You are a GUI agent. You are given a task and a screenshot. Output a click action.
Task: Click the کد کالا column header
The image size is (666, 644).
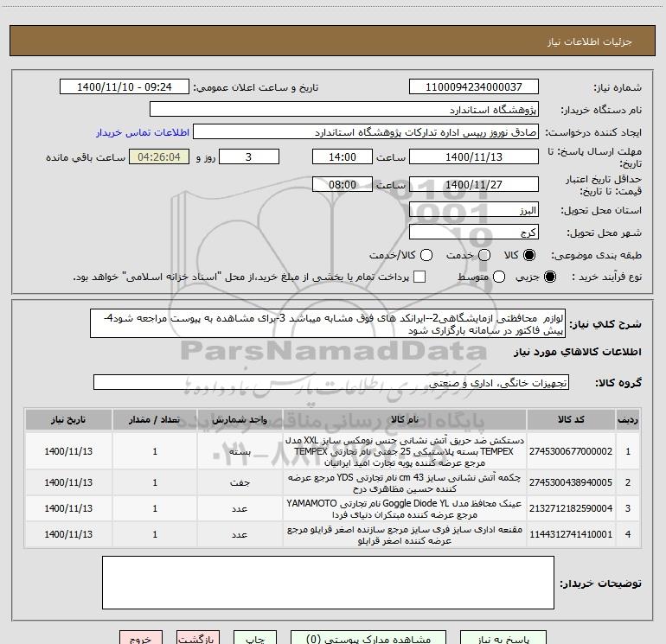click(571, 420)
